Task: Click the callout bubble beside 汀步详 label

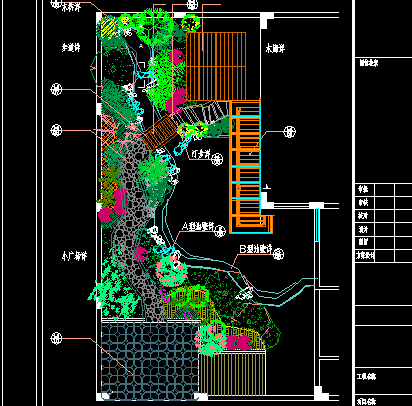Action: pyautogui.click(x=217, y=159)
